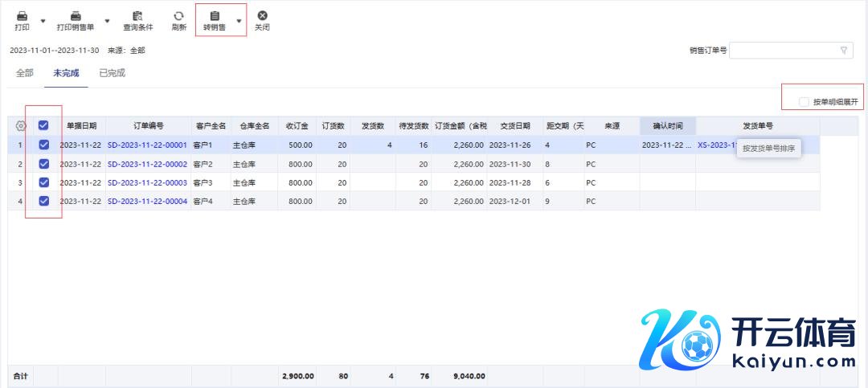
Task: Switch to the 全部 tab
Action: (x=25, y=73)
